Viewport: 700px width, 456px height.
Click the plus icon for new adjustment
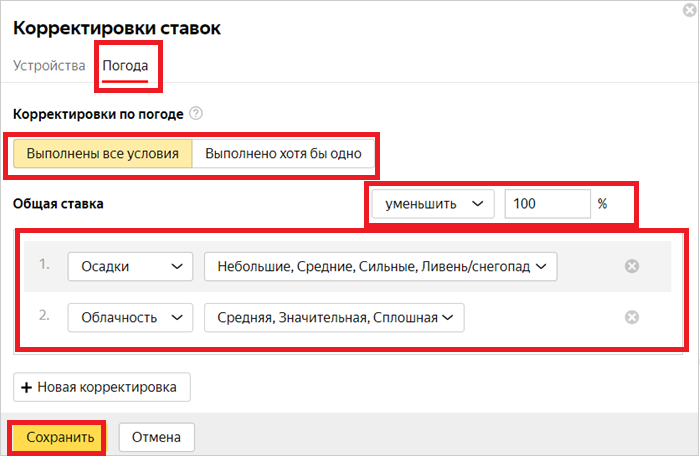pyautogui.click(x=27, y=387)
